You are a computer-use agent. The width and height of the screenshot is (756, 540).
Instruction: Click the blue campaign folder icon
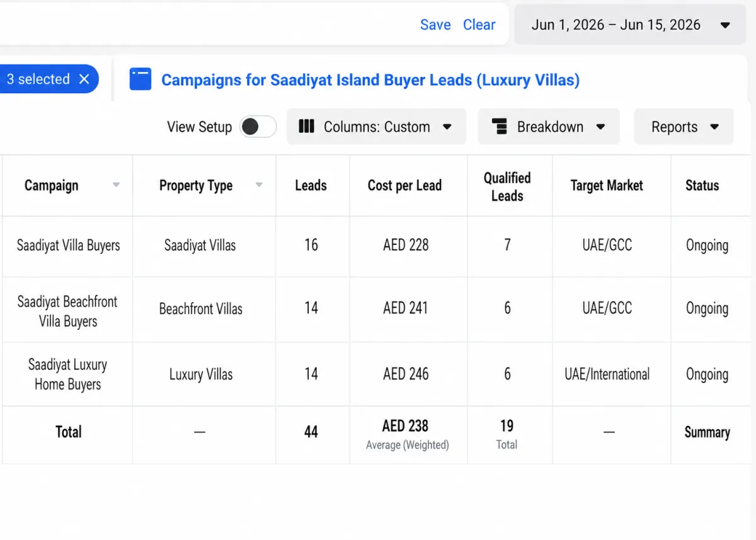[140, 79]
